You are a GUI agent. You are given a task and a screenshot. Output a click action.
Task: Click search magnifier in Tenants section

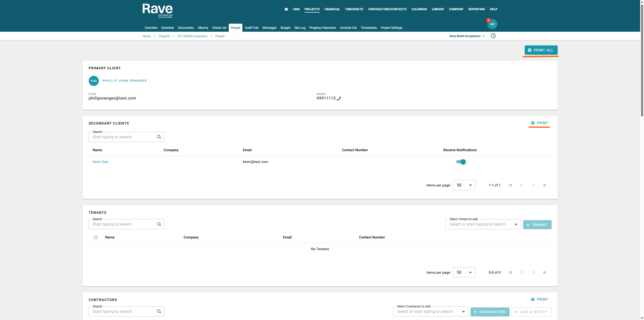[x=159, y=224]
